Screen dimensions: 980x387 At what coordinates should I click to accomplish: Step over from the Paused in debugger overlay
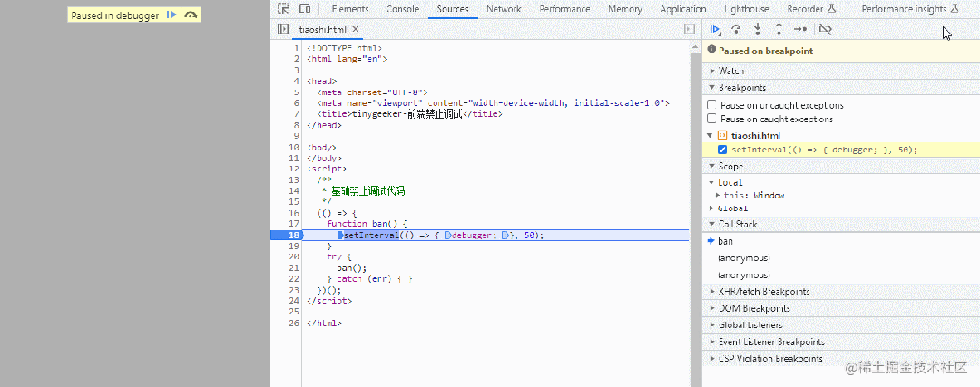[191, 15]
